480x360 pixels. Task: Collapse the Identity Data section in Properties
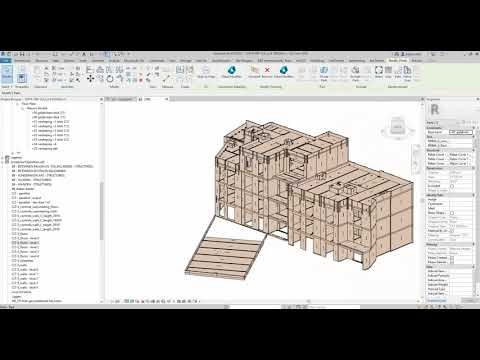tap(474, 195)
